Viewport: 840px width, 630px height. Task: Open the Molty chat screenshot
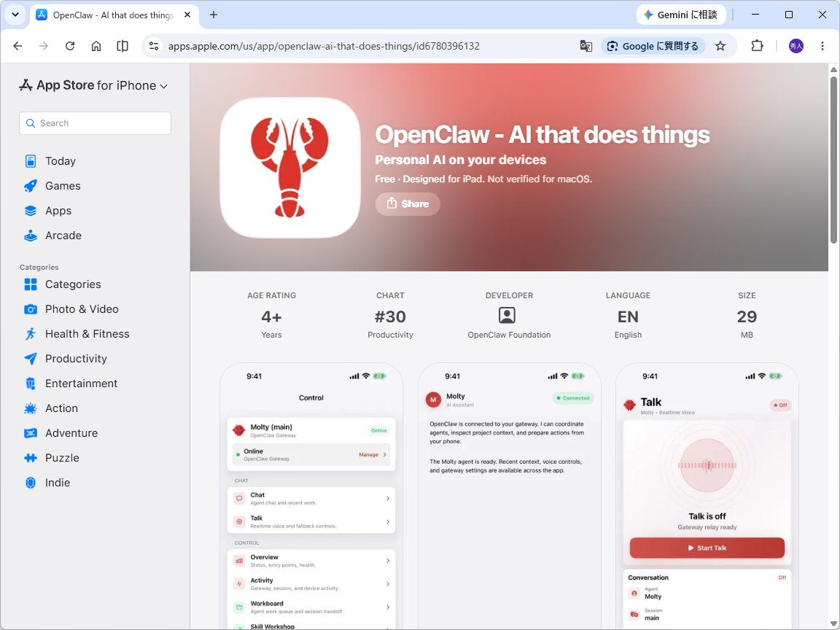[x=509, y=496]
